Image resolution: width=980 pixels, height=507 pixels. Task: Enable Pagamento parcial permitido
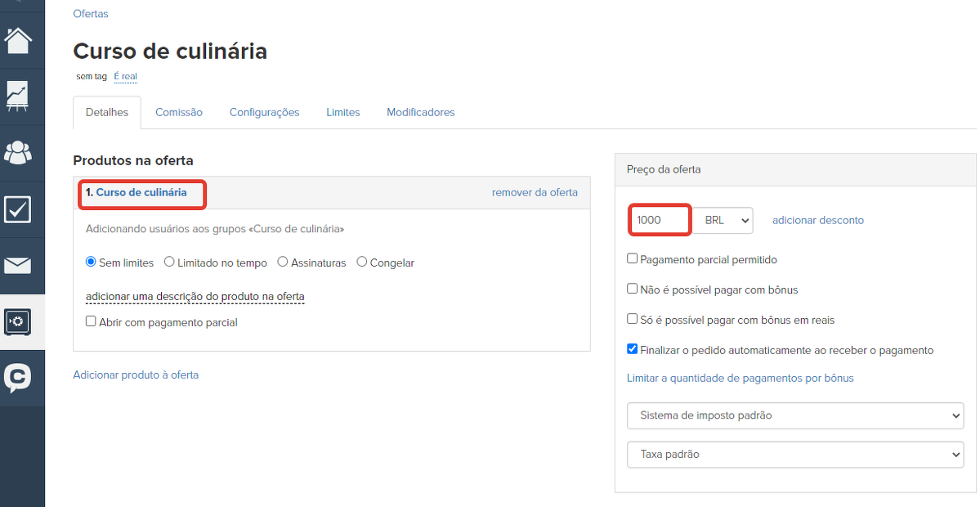(x=632, y=258)
